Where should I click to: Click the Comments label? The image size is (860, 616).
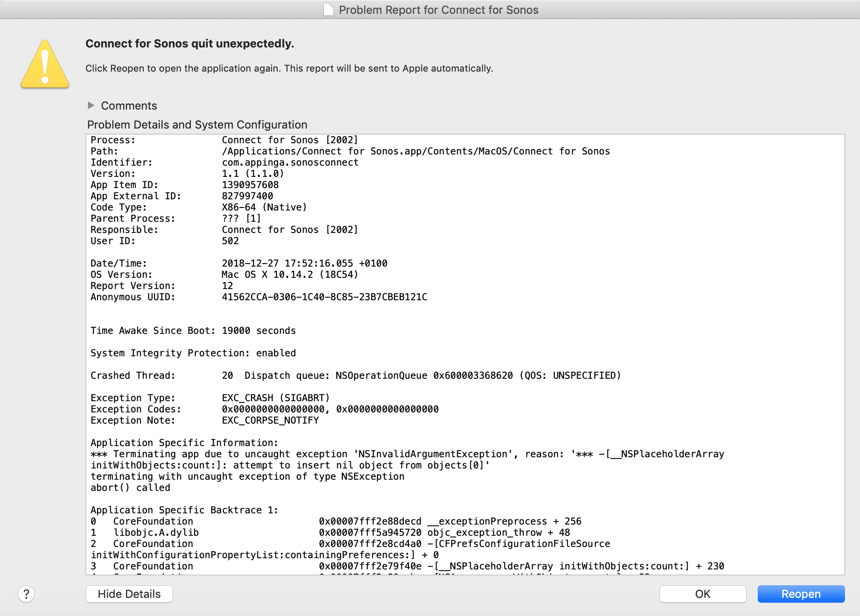click(129, 106)
